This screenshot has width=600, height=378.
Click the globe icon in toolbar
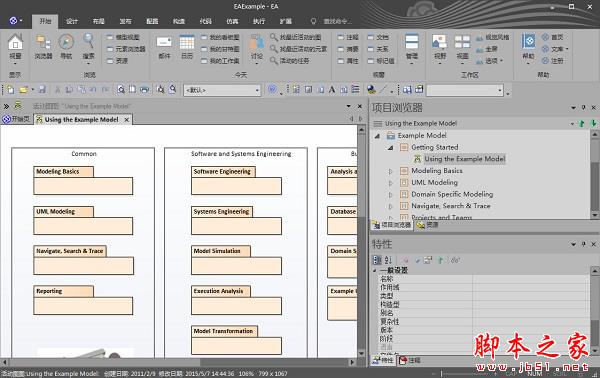coord(370,90)
